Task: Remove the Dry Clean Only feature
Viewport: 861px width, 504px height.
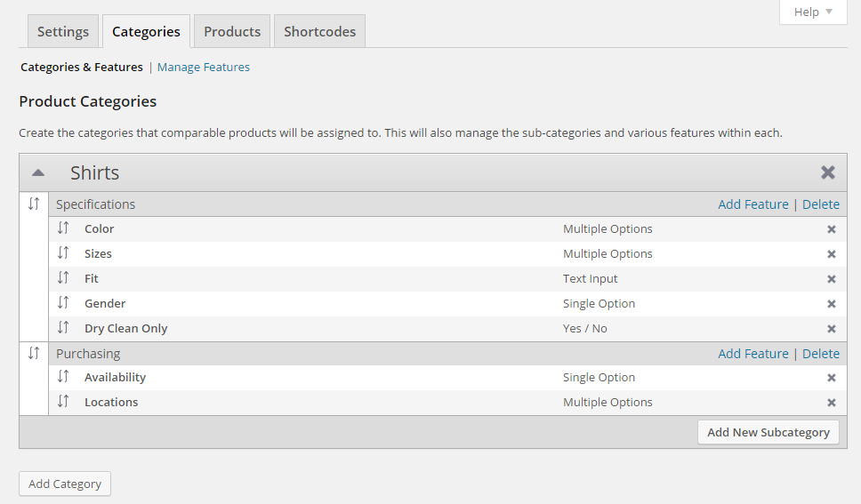Action: click(x=832, y=329)
